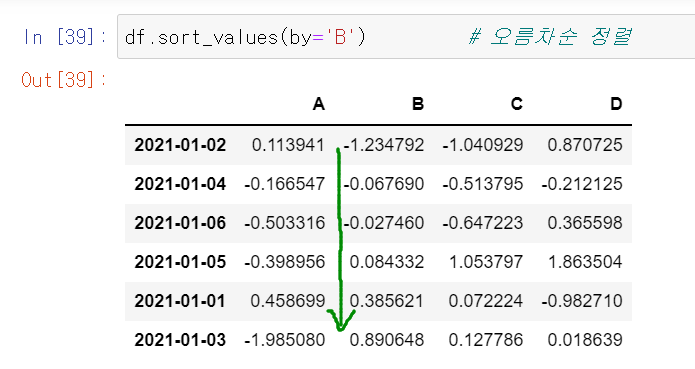The width and height of the screenshot is (695, 369).
Task: Click cell value -0.647223
Action: (x=483, y=223)
